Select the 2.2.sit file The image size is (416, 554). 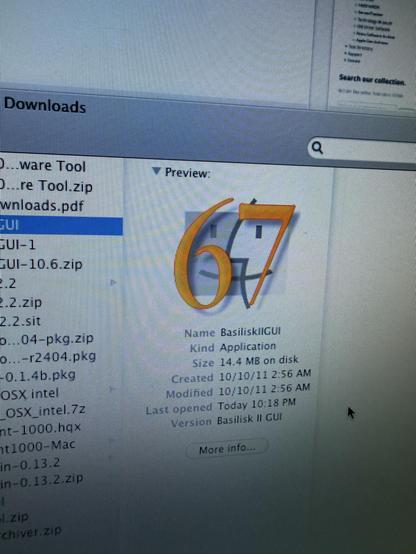(20, 321)
